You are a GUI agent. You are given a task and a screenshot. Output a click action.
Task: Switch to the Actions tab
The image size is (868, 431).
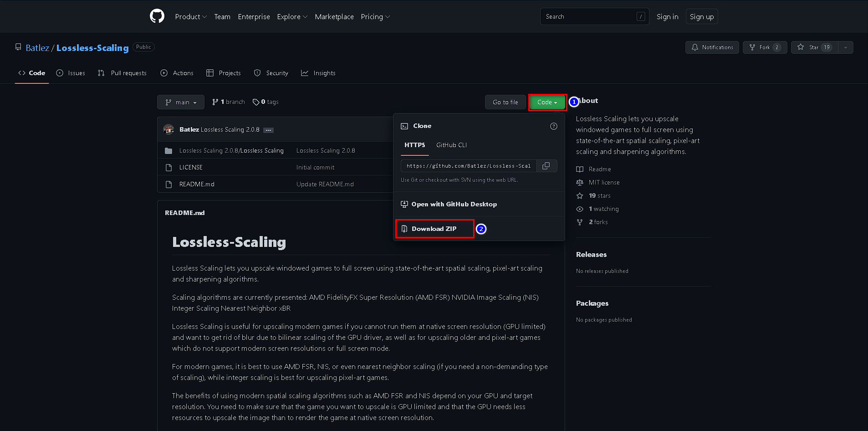tap(177, 73)
